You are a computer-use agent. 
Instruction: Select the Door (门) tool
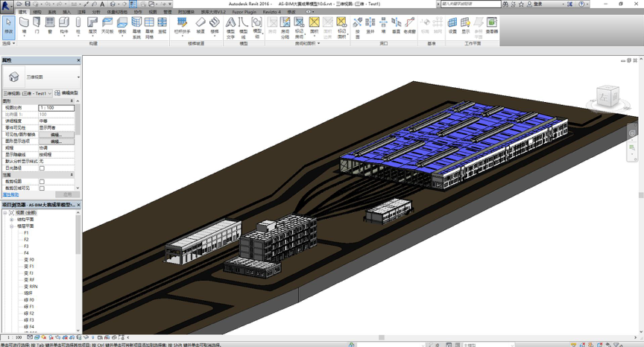(37, 26)
